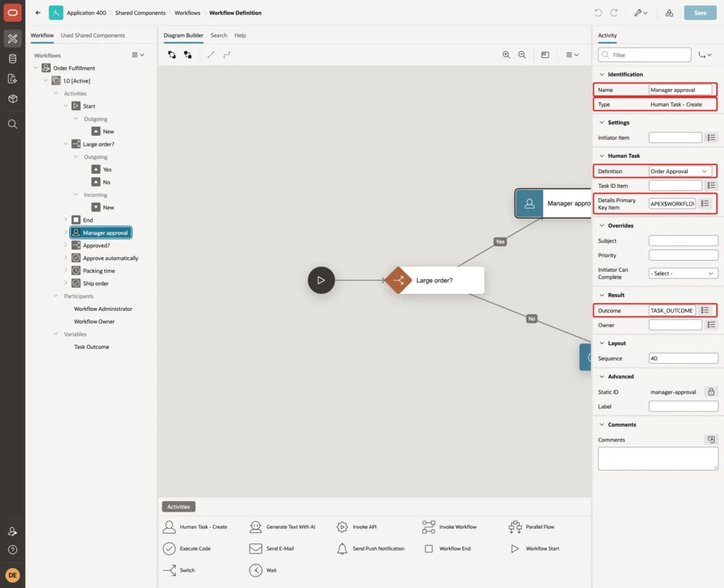Click the Filter properties search field
Screen dimensions: 724x588
[645, 55]
